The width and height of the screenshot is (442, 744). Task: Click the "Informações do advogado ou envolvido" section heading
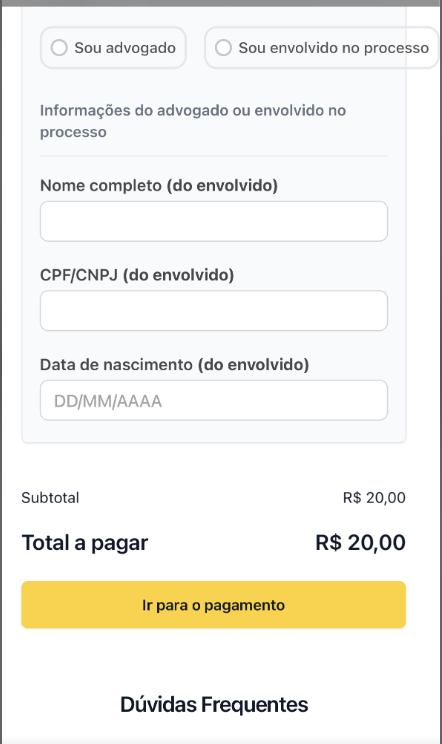193,121
